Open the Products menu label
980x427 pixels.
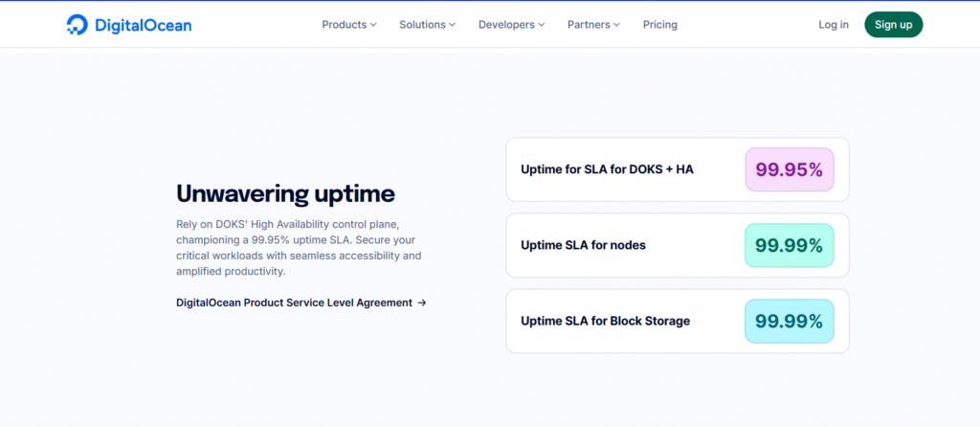(x=344, y=25)
